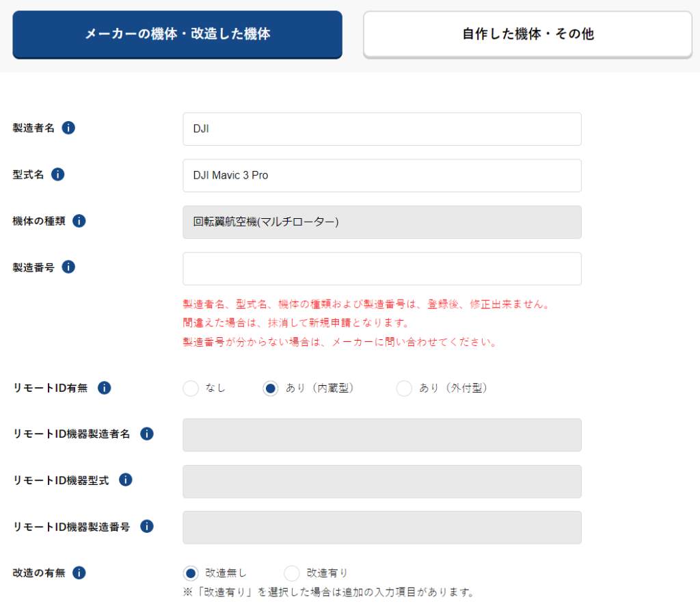The width and height of the screenshot is (700, 606).
Task: Click info icon next to 製造者名
Action: (68, 128)
